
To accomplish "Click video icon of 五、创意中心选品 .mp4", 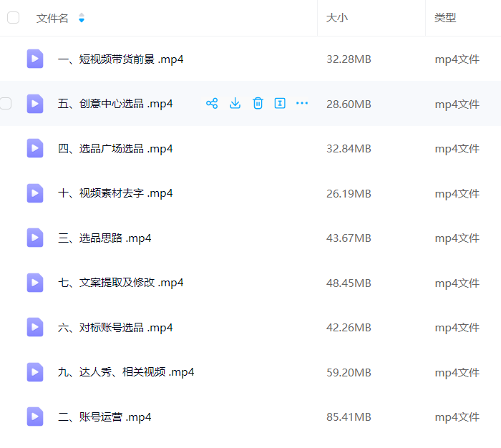I will [35, 104].
